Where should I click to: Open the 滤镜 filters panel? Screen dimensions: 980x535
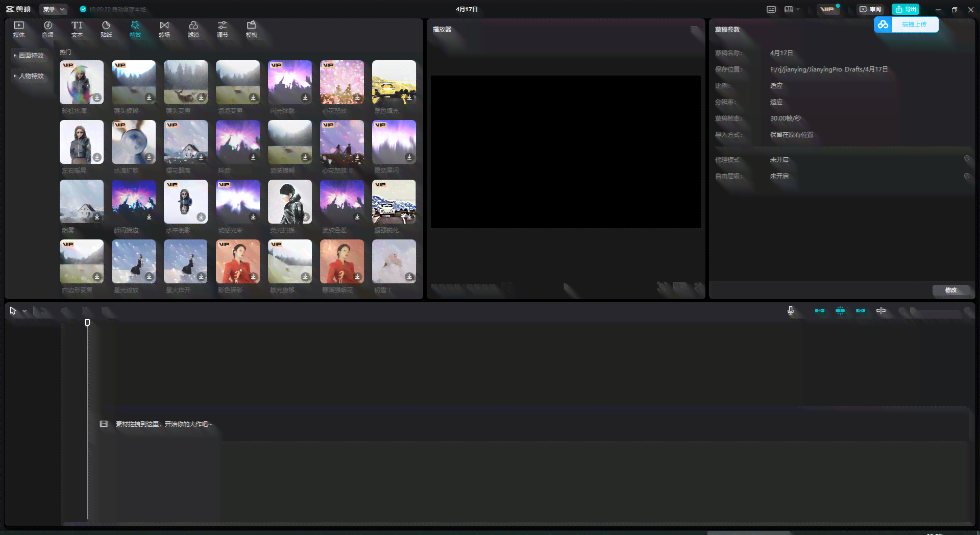(193, 29)
